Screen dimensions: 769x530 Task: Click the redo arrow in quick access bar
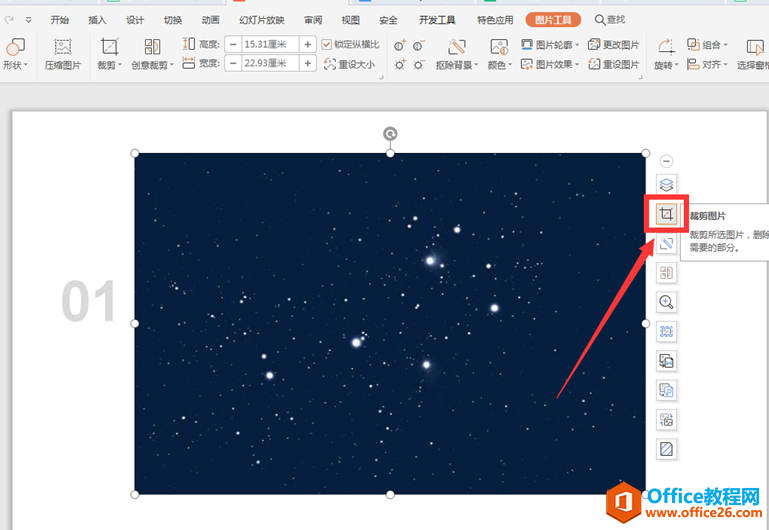9,20
